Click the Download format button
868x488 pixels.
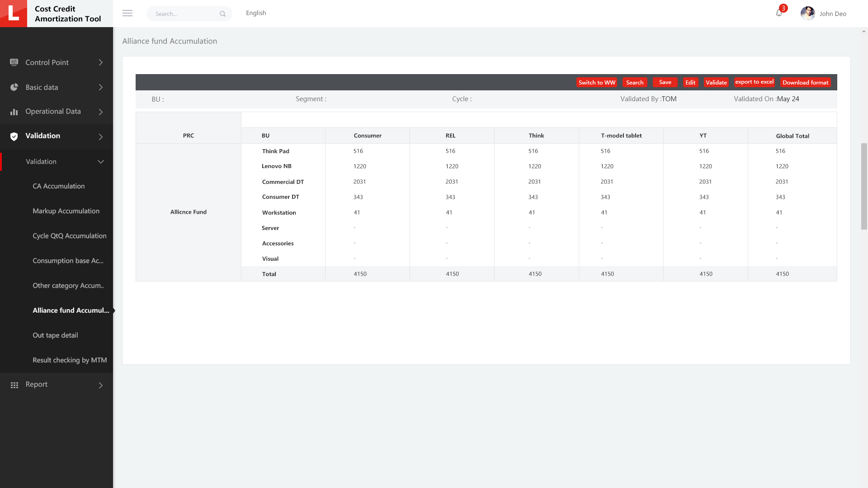coord(805,82)
